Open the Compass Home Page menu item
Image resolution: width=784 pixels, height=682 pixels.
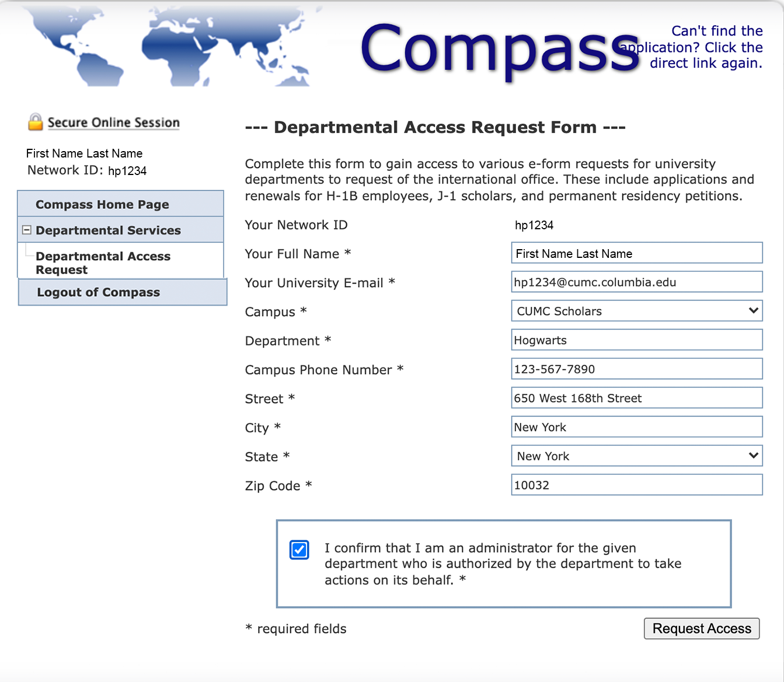click(120, 204)
